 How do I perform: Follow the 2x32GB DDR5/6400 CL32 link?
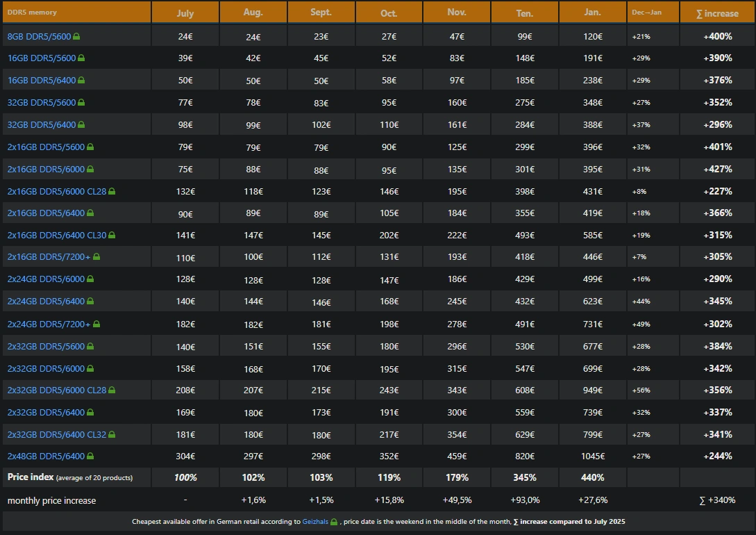[x=57, y=435]
